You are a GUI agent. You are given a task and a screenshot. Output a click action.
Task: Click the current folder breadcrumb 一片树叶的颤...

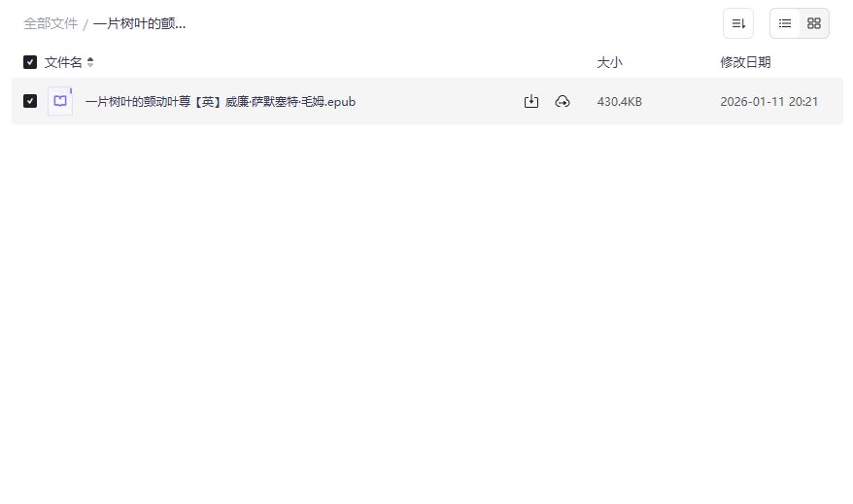[x=139, y=23]
